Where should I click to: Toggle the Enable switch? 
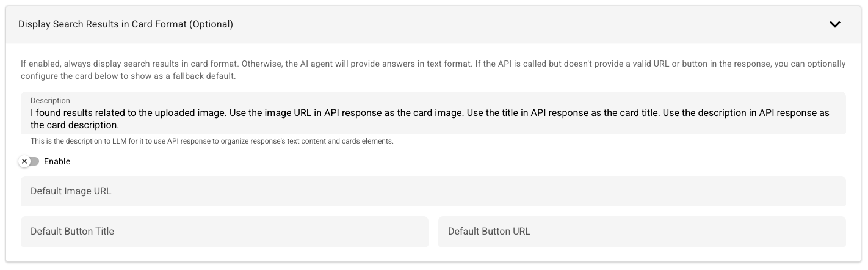[29, 161]
